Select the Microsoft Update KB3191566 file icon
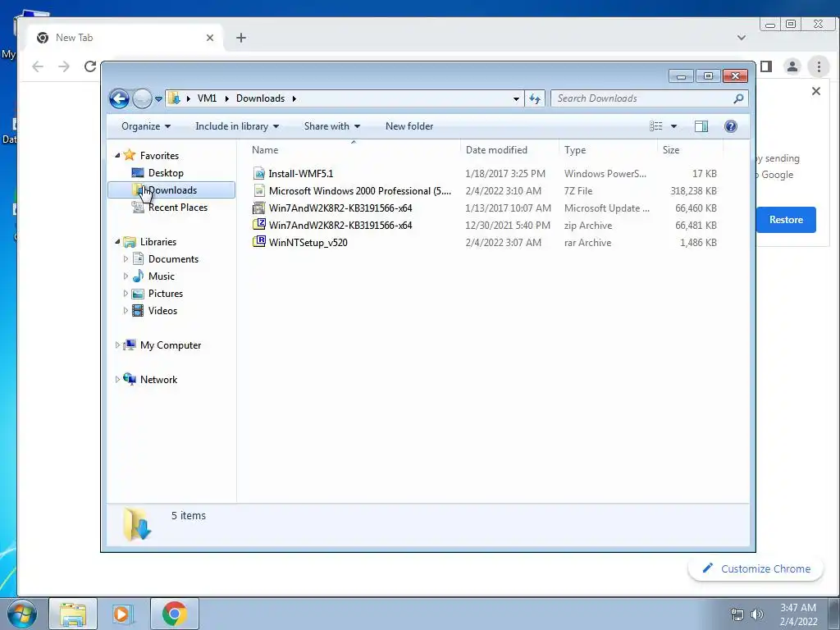This screenshot has height=630, width=840. (259, 208)
